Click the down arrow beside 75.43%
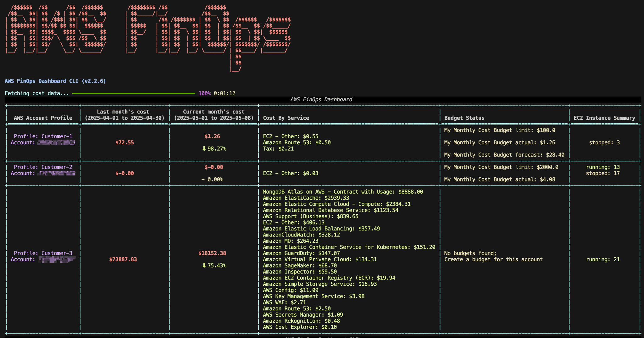The width and height of the screenshot is (644, 338). pos(204,266)
